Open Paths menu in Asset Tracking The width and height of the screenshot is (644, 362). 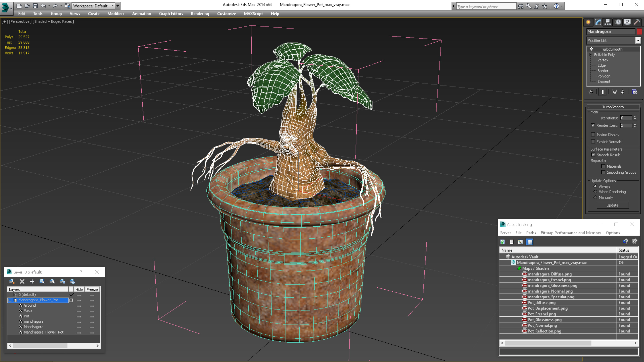pyautogui.click(x=531, y=233)
